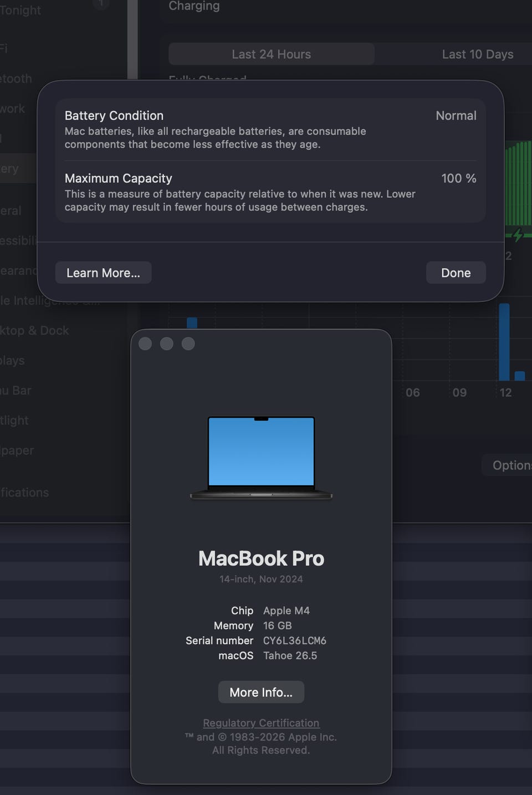Click the Charging status text
The width and height of the screenshot is (532, 795).
tap(194, 6)
